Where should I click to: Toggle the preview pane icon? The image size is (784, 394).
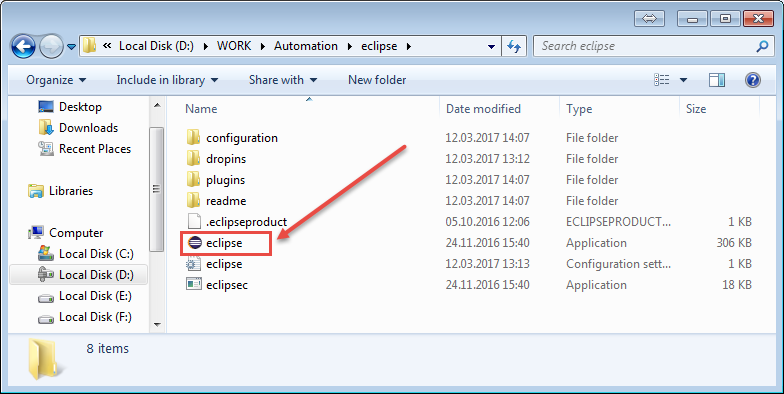717,80
